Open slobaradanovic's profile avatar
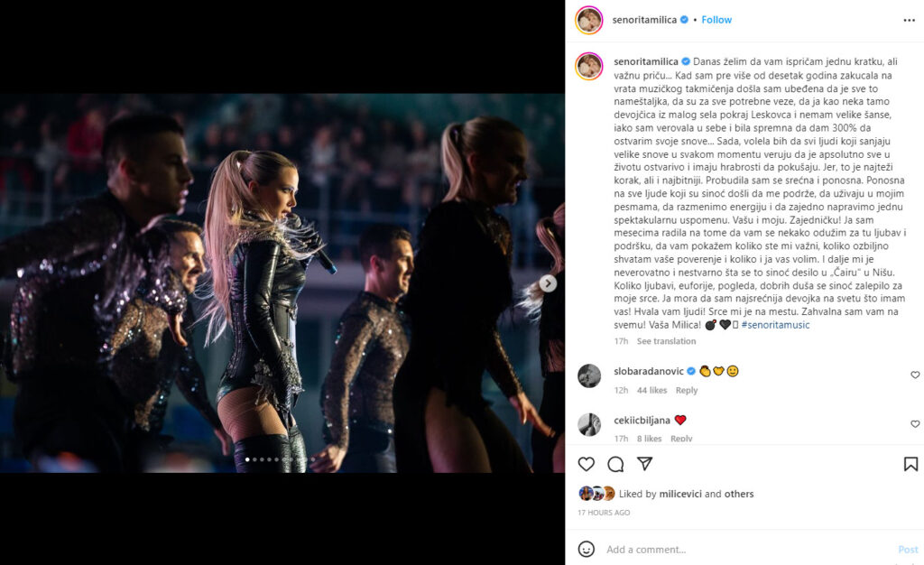This screenshot has height=565, width=924. click(x=588, y=375)
